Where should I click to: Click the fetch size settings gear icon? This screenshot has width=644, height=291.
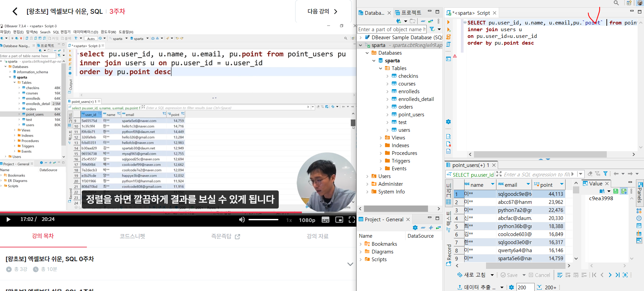[511, 287]
